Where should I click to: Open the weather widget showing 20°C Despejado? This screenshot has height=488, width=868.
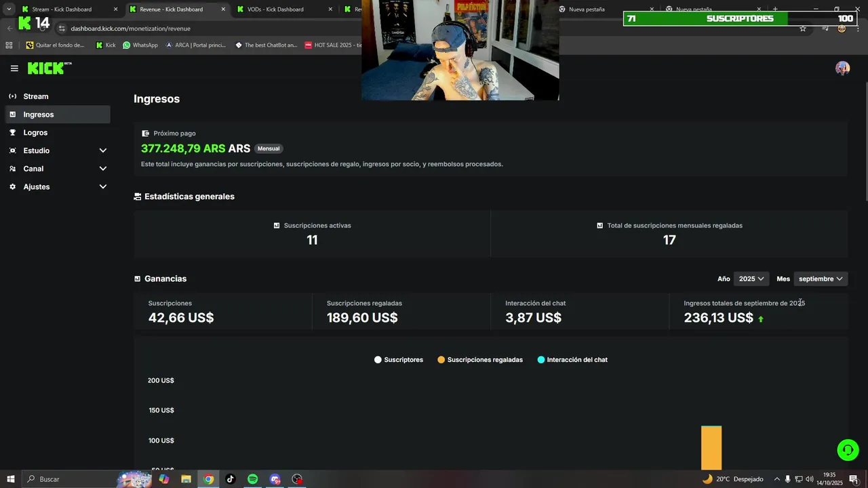[x=732, y=479]
